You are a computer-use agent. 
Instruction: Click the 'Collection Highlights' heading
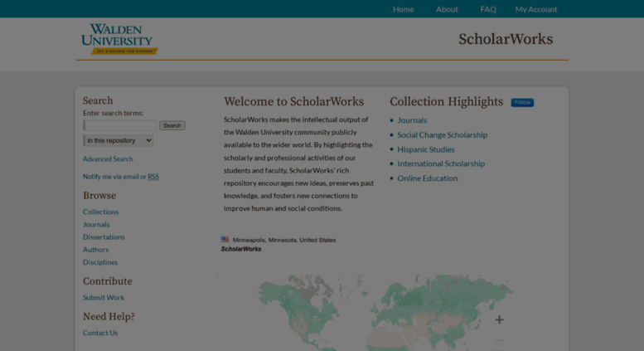pyautogui.click(x=447, y=101)
